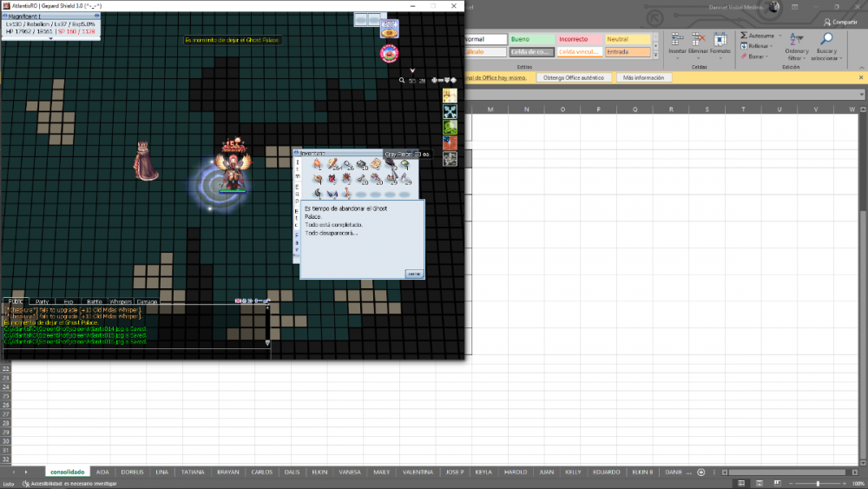Viewport: 868px width, 489px height.
Task: Click the Eliminar cells icon
Action: pyautogui.click(x=699, y=40)
